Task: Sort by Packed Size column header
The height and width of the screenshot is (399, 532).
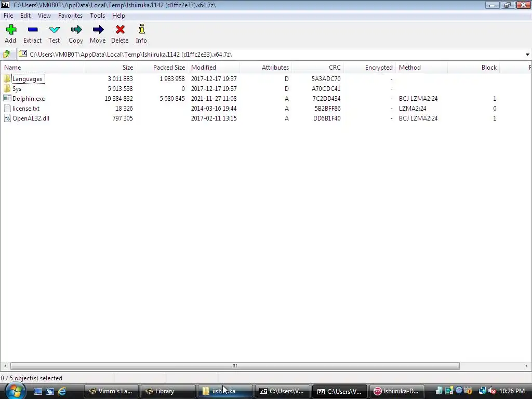Action: click(162, 67)
